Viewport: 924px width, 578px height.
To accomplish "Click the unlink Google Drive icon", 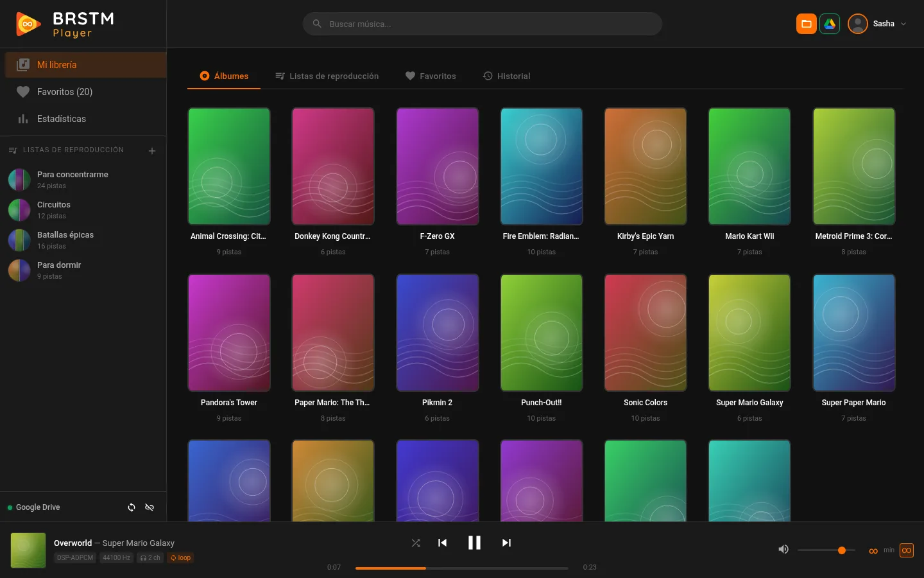I will (x=150, y=507).
